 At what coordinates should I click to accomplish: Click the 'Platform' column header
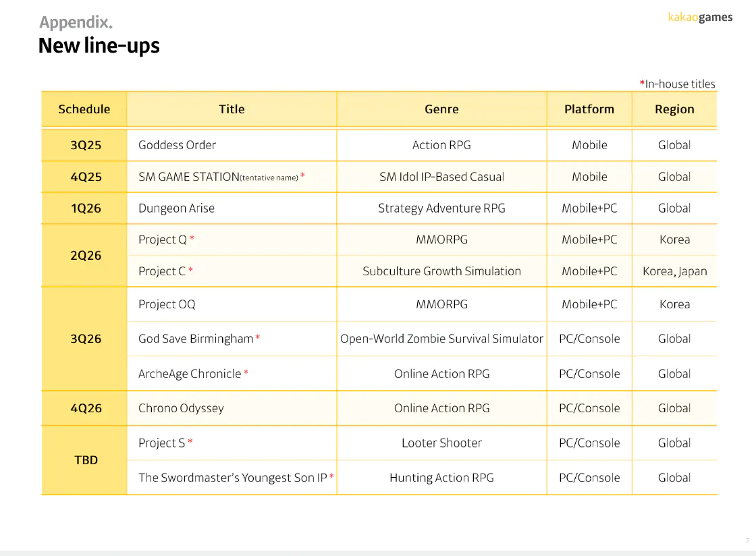click(589, 109)
